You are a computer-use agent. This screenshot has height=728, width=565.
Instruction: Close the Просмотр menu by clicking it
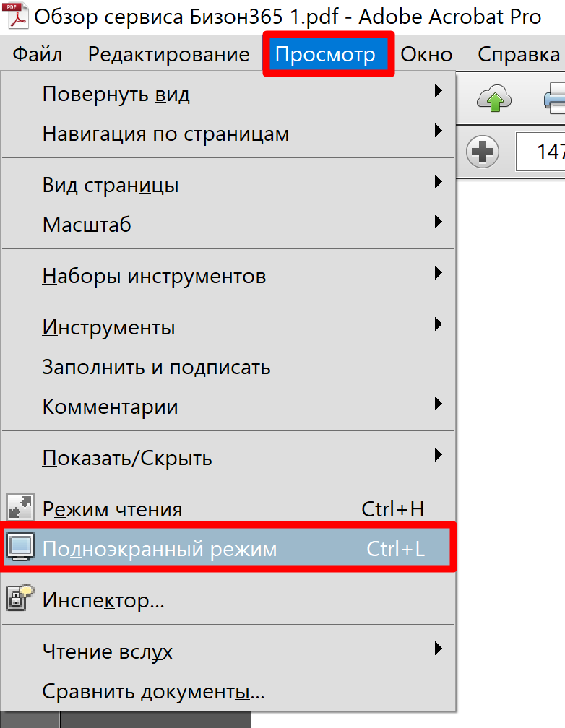pyautogui.click(x=326, y=54)
